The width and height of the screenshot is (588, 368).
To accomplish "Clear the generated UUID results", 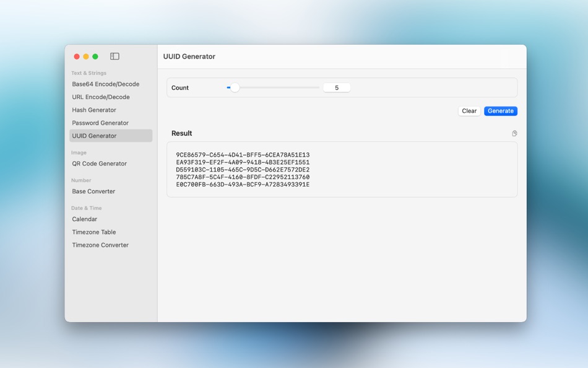I will [469, 111].
